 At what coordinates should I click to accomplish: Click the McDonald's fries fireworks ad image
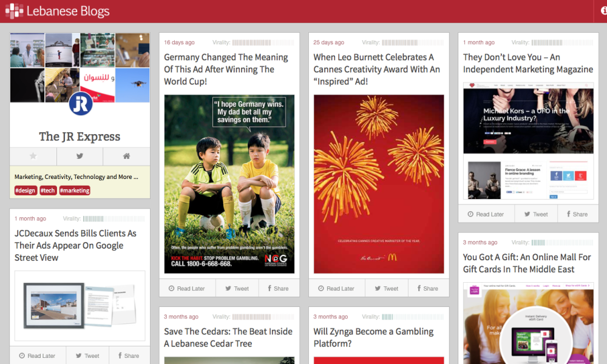(x=379, y=184)
